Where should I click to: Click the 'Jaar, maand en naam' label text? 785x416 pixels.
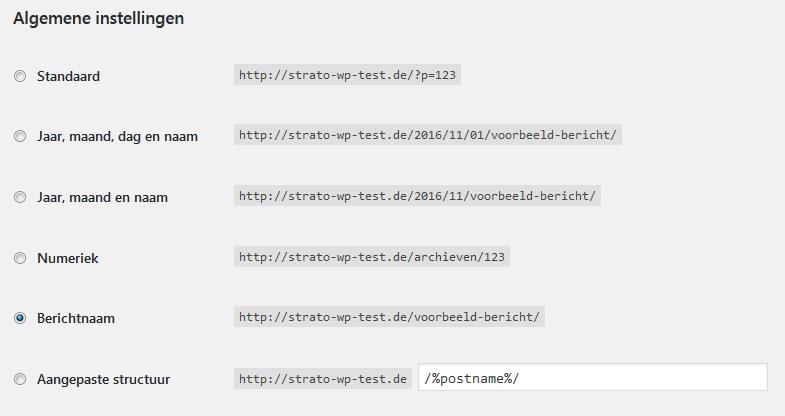tap(102, 198)
